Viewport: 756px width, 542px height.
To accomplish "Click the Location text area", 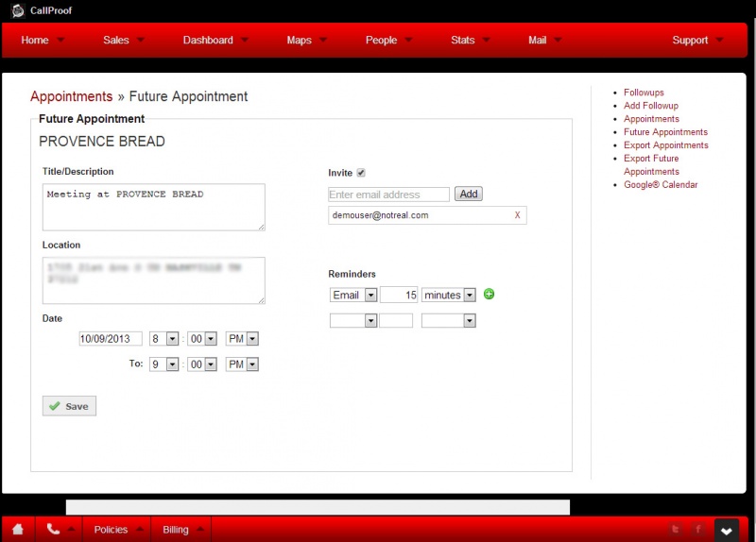I will click(x=154, y=280).
